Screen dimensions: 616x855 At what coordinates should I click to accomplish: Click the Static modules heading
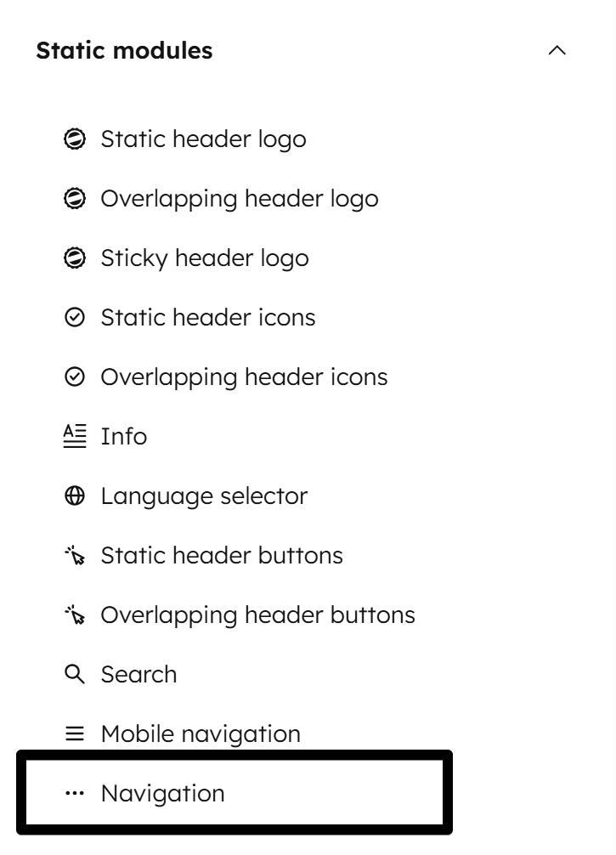coord(124,50)
